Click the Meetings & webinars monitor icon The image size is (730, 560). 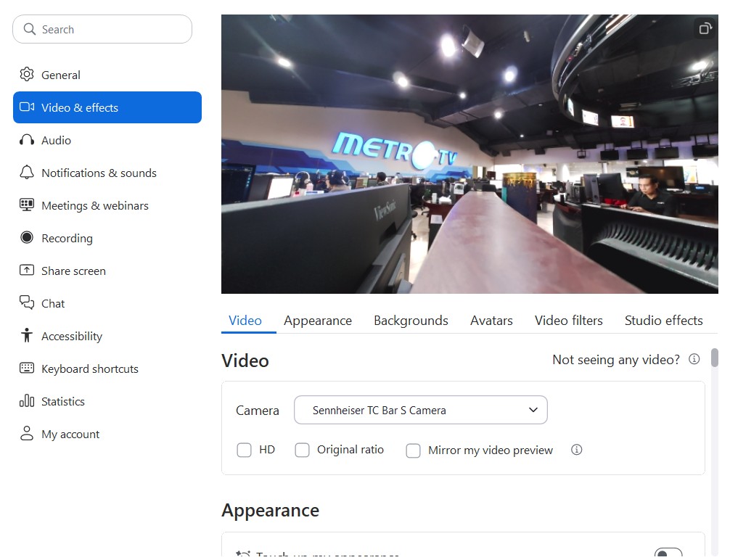click(27, 205)
